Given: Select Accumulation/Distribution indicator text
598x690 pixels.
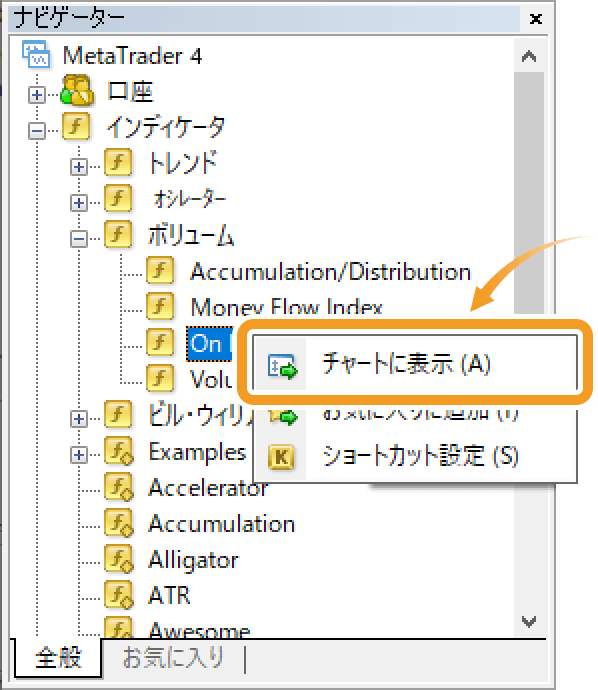Looking at the screenshot, I should (x=330, y=272).
